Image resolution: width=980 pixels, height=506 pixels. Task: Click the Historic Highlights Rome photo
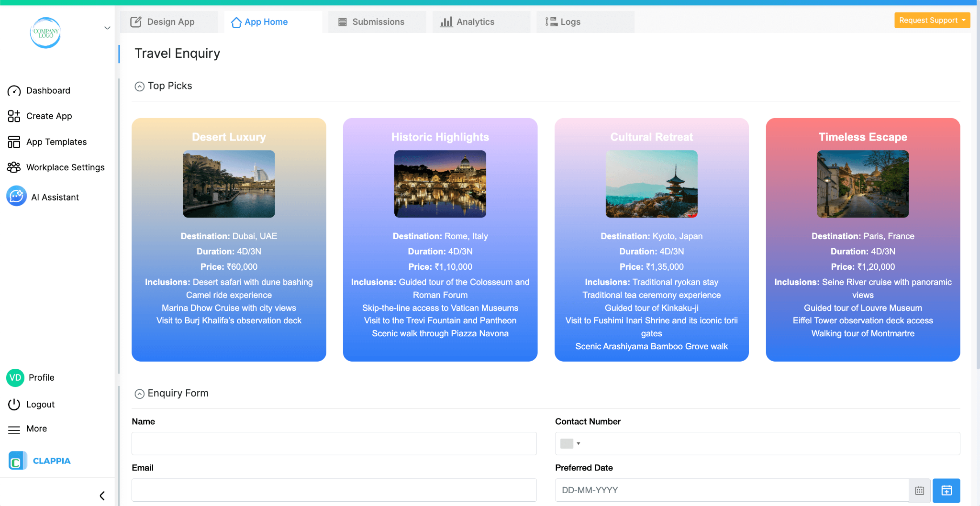tap(440, 184)
